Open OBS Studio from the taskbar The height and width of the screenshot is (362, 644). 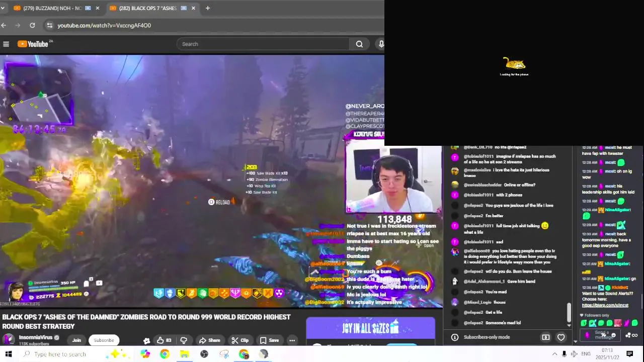pyautogui.click(x=204, y=354)
